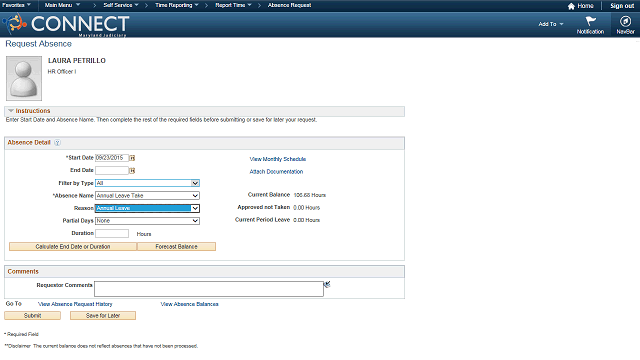Click into the Duration hours field
This screenshot has height=360, width=640.
[112, 233]
